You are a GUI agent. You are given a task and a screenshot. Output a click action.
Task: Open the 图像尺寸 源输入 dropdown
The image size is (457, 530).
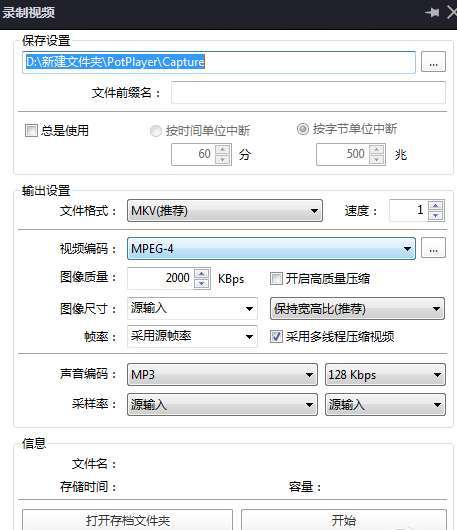pyautogui.click(x=192, y=308)
